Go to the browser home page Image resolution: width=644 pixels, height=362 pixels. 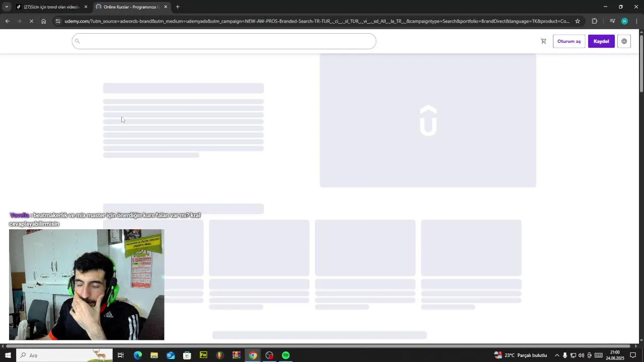point(43,21)
